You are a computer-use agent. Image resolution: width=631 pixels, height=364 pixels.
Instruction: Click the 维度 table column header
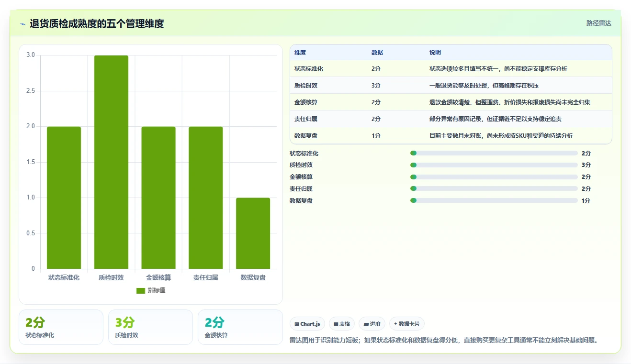pos(300,52)
